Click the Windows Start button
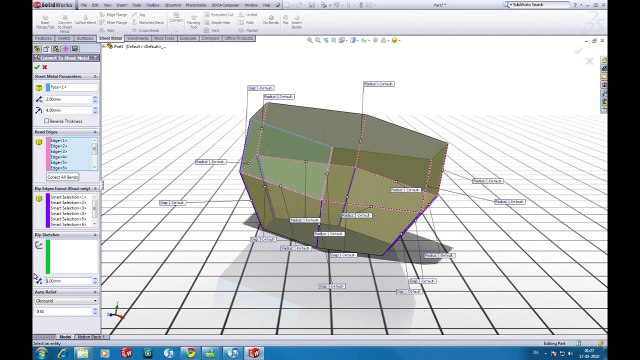The width and height of the screenshot is (640, 360). 41,353
